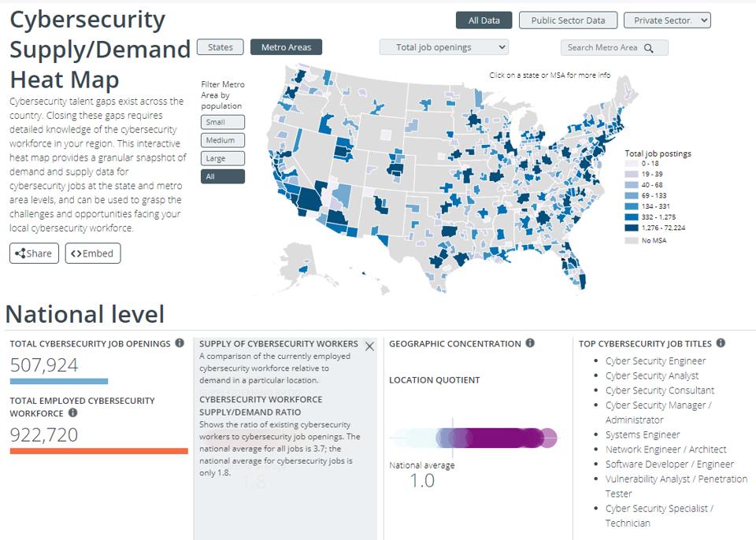Click the Public Sector Data button
This screenshot has width=756, height=540.
568,20
